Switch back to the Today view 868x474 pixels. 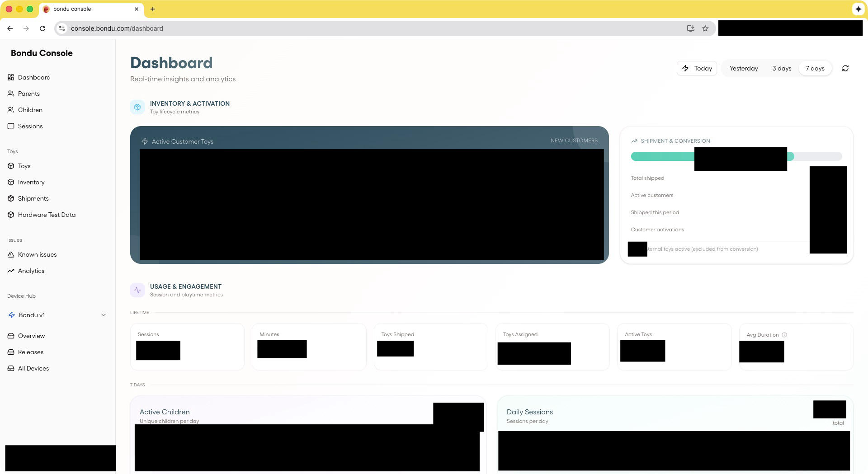point(697,68)
